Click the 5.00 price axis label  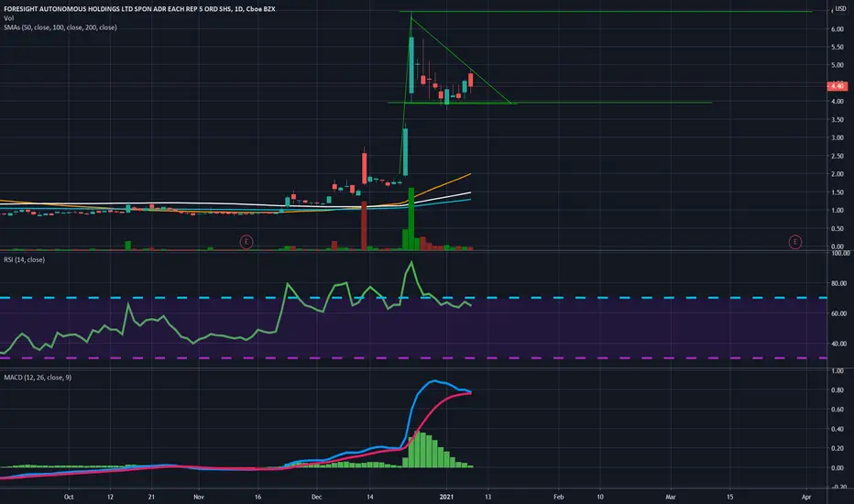pos(838,65)
